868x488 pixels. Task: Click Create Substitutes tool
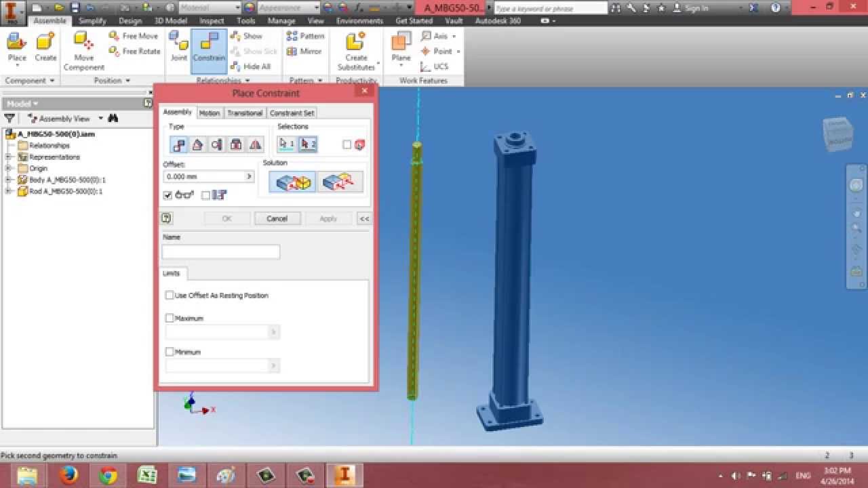tap(356, 51)
